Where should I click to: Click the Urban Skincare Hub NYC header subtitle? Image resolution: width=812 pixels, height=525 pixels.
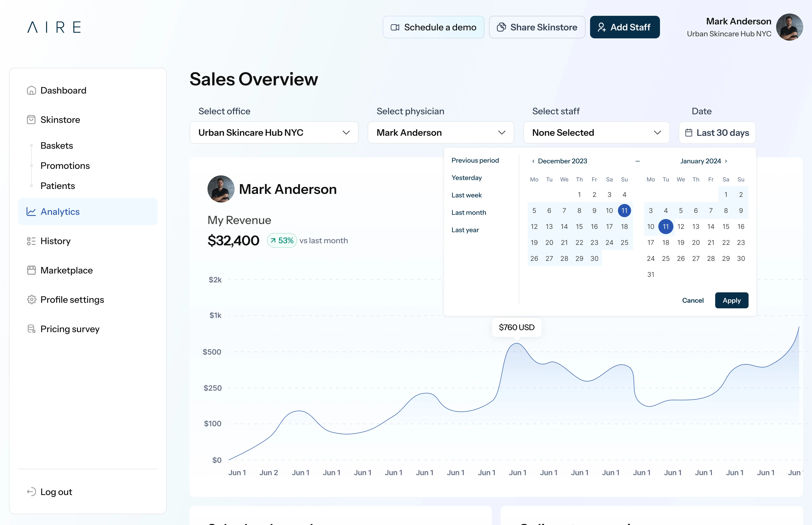click(x=729, y=34)
